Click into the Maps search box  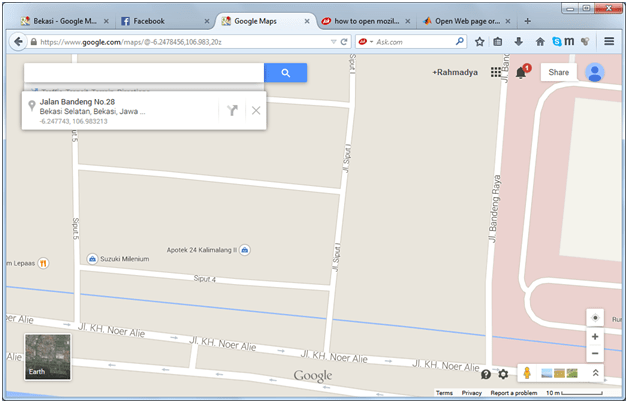coord(143,73)
